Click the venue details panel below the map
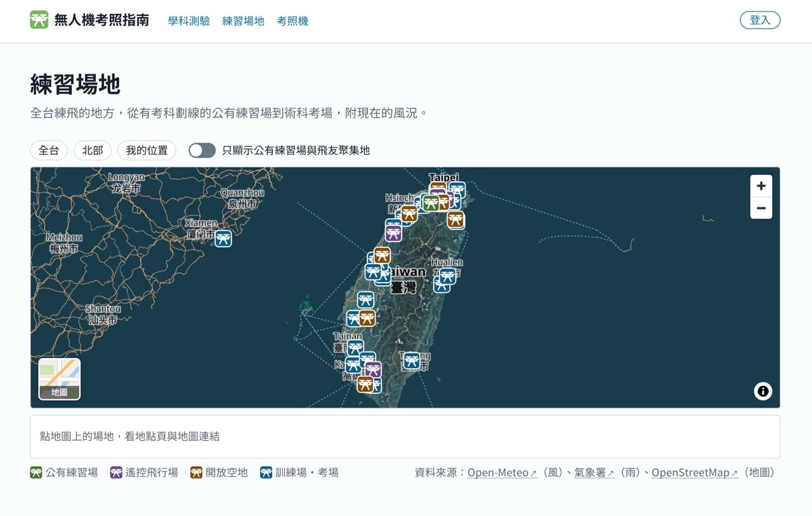The width and height of the screenshot is (812, 516). click(405, 437)
